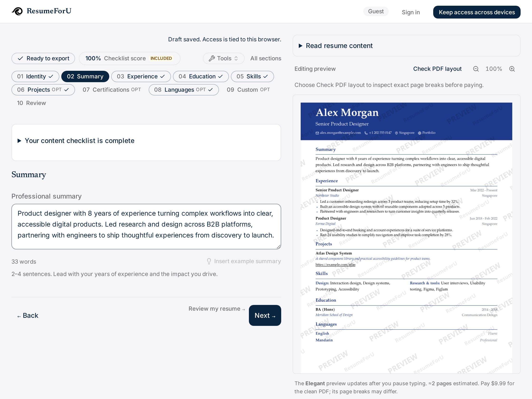Click Check PDF layout button
Viewport: 532px width, 399px height.
click(x=437, y=69)
